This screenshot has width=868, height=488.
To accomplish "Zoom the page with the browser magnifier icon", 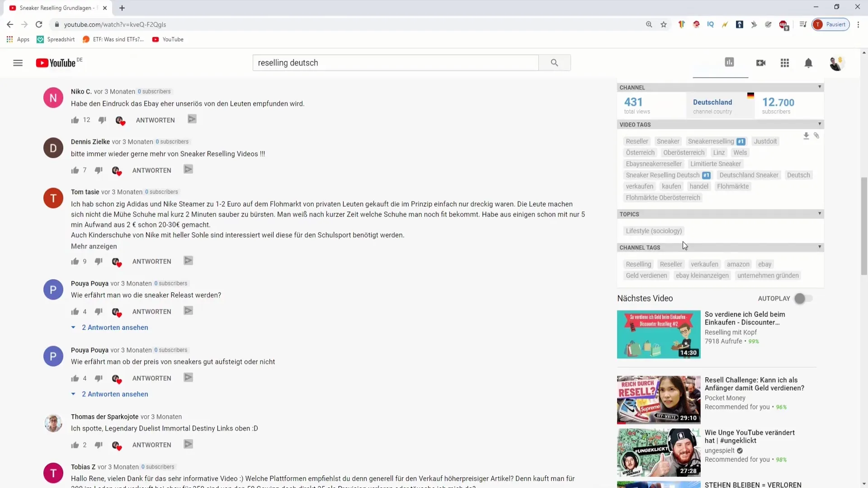I will 649,24.
